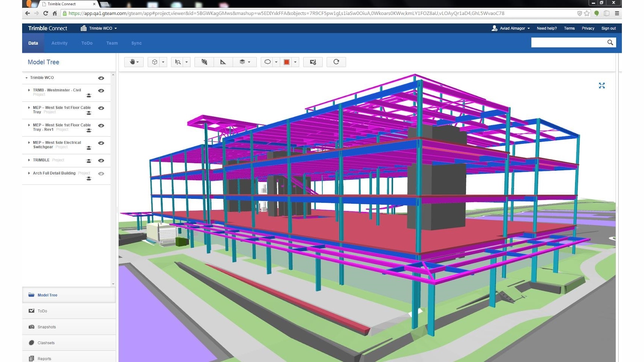Toggle visibility of Trimble WCO root
644x362 pixels.
coord(101,78)
